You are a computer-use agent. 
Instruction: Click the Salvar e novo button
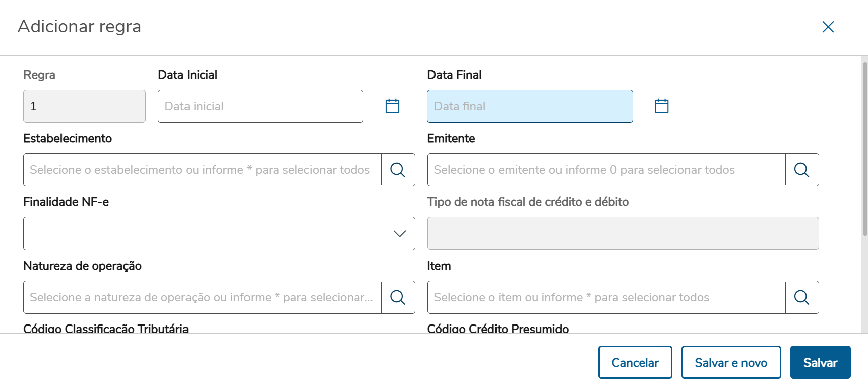click(731, 362)
